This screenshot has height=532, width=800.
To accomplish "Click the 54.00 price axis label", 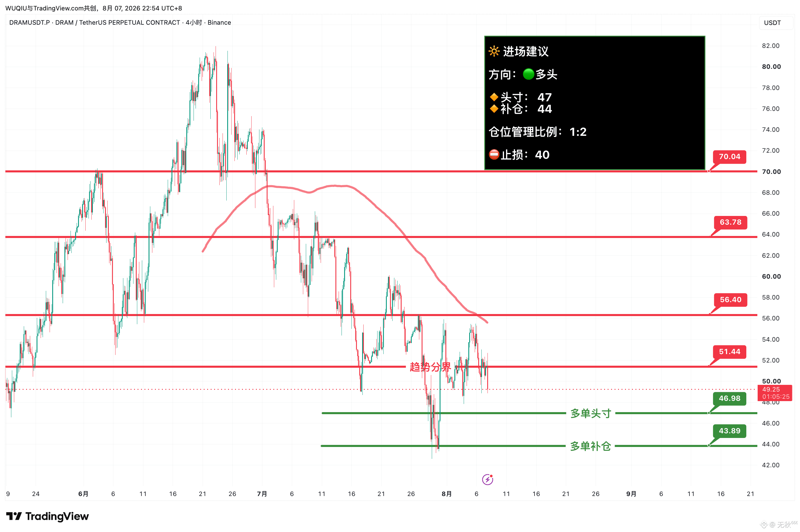I will (770, 340).
